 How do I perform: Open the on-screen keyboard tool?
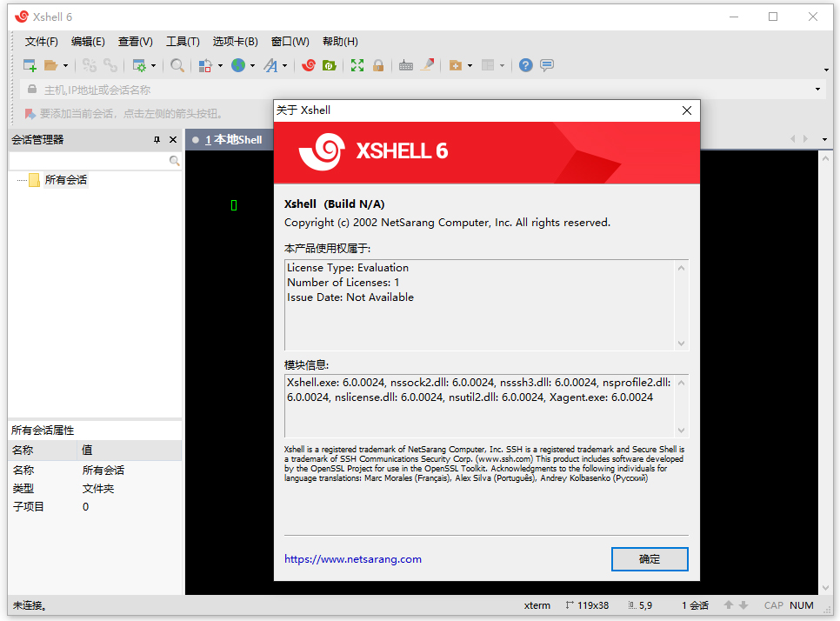click(x=406, y=65)
